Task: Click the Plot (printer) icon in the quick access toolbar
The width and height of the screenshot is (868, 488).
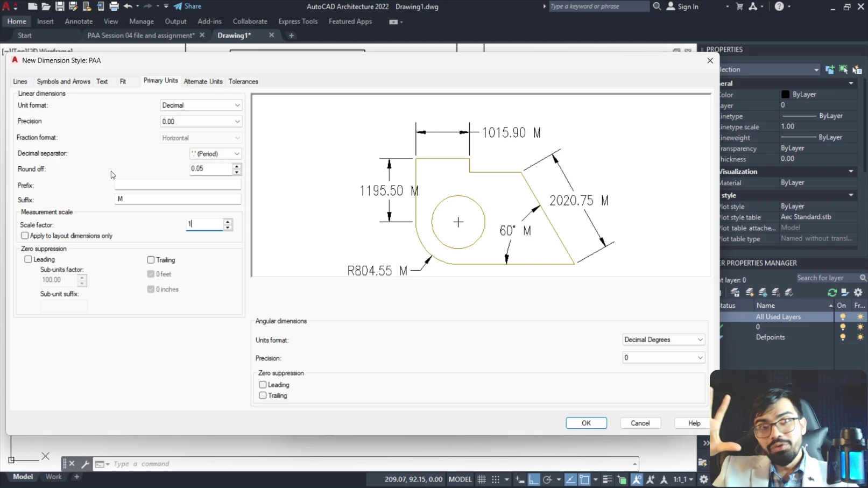Action: pos(114,6)
